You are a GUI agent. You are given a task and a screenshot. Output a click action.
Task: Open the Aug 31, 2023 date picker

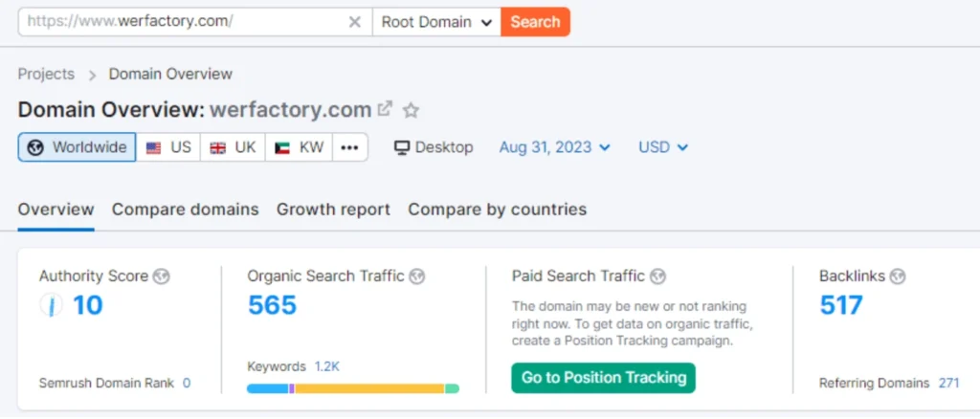point(554,147)
